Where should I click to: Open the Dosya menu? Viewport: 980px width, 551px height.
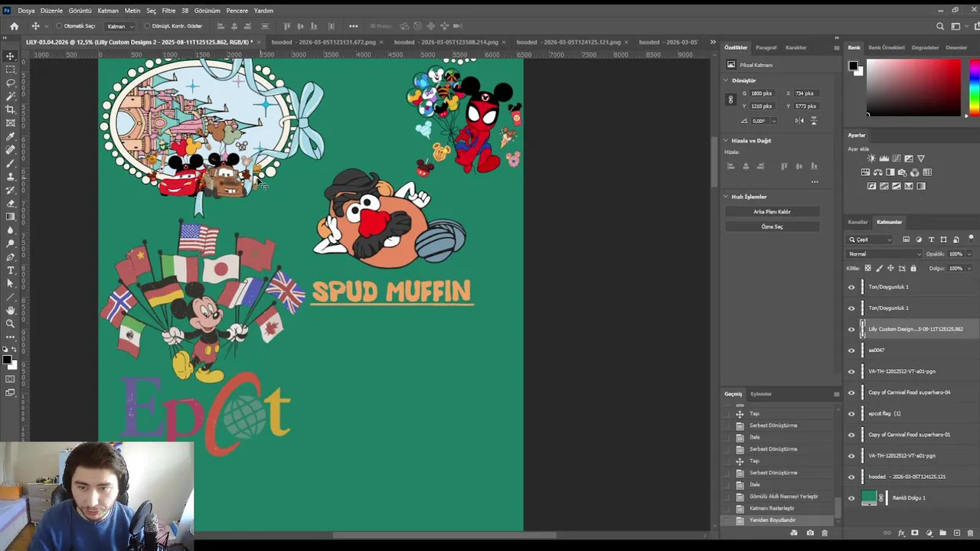26,11
